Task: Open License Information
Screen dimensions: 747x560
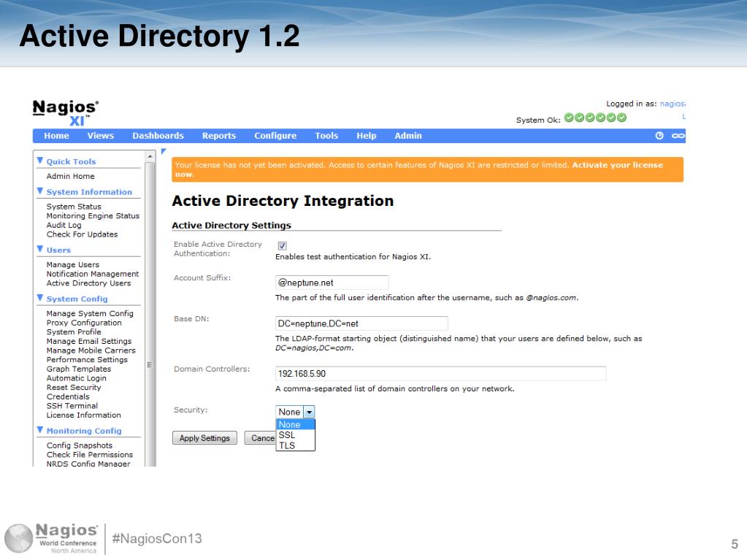Action: point(84,415)
